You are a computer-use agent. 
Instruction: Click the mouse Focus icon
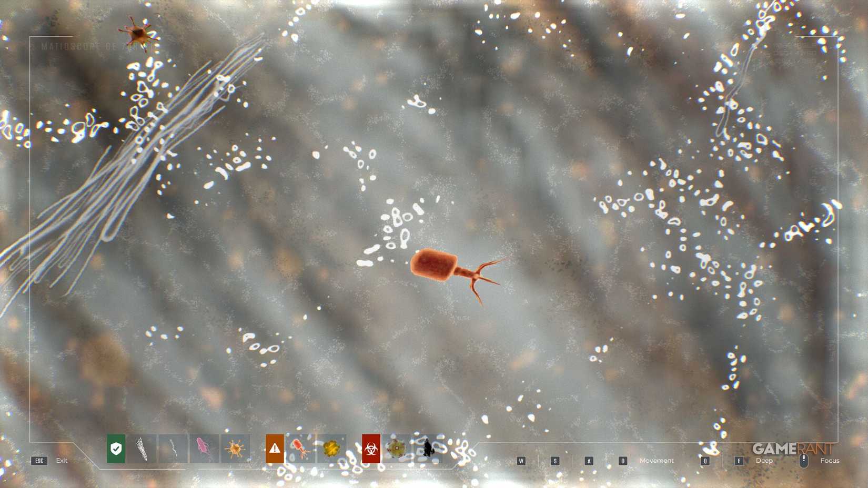[x=803, y=461]
